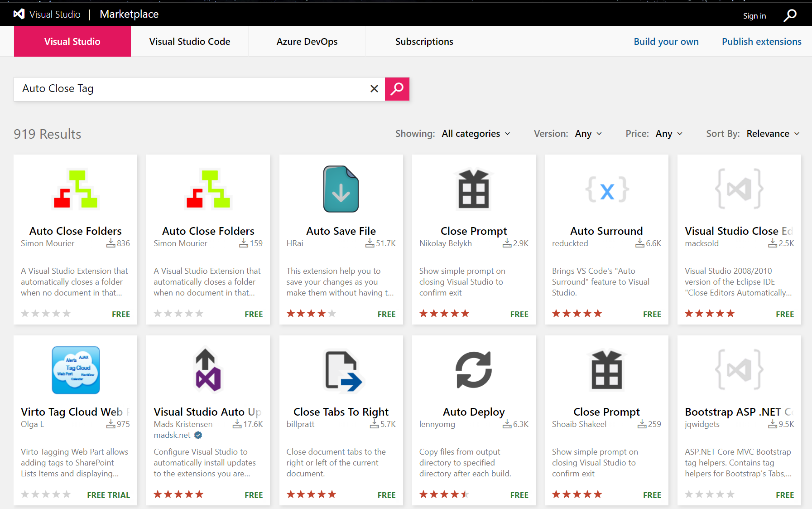
Task: Open the header search magnifier icon
Action: coord(790,15)
